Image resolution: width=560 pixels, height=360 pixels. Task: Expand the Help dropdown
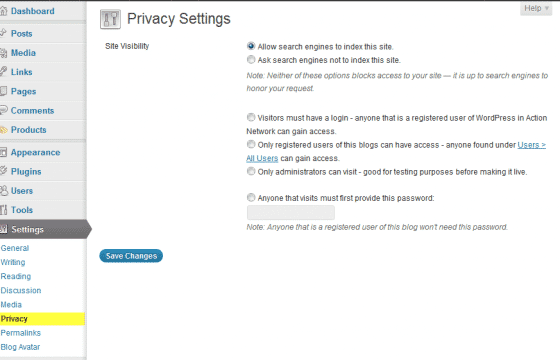point(536,8)
